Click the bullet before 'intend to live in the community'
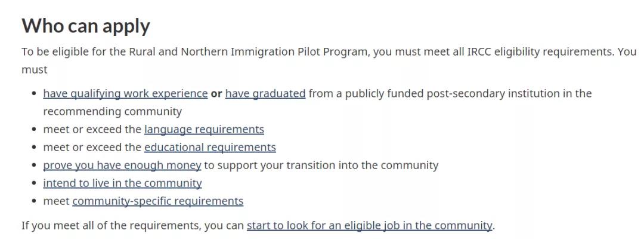The width and height of the screenshot is (644, 239). (35, 183)
